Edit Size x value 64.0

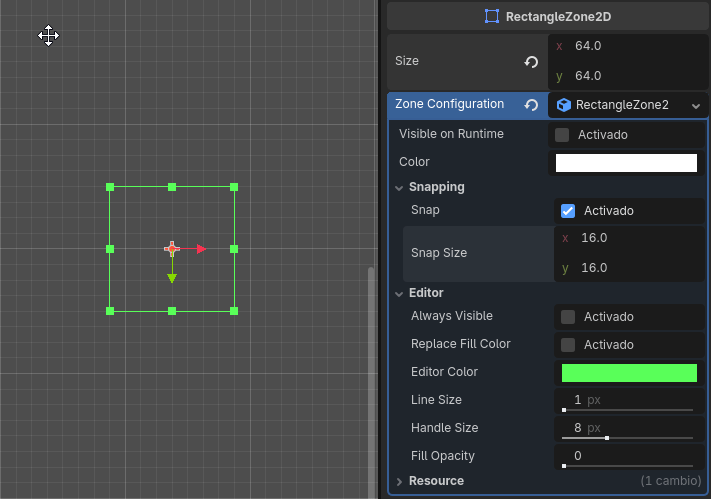point(628,46)
